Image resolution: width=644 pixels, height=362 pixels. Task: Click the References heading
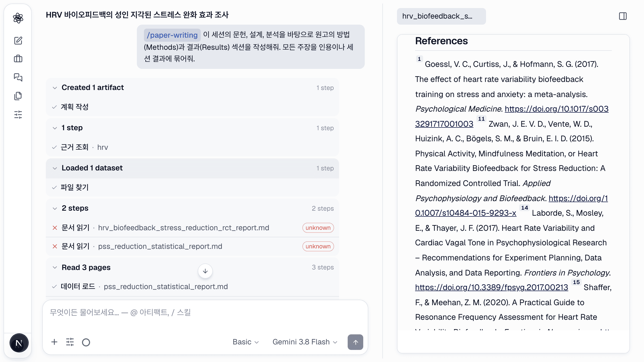[441, 41]
